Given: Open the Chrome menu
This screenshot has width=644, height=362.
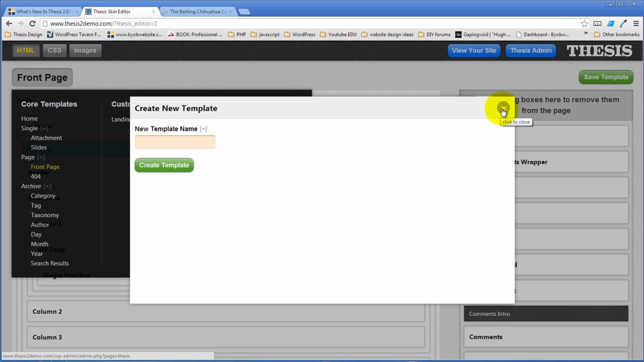Looking at the screenshot, I should [x=635, y=24].
